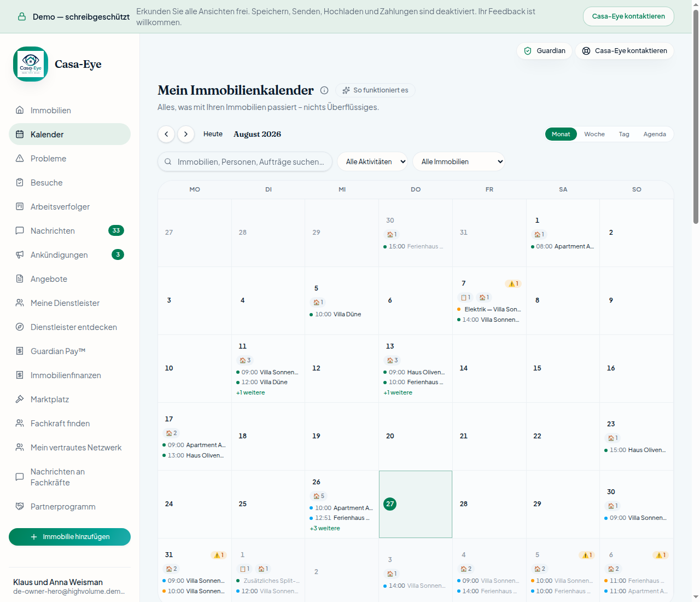Switch to Woche view
Image resolution: width=700 pixels, height=602 pixels.
594,134
